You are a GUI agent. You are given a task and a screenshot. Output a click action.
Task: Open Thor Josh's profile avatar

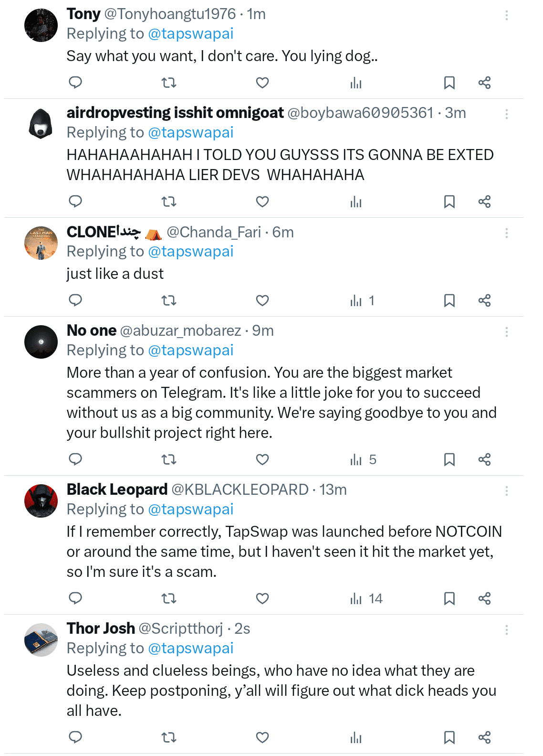41,640
